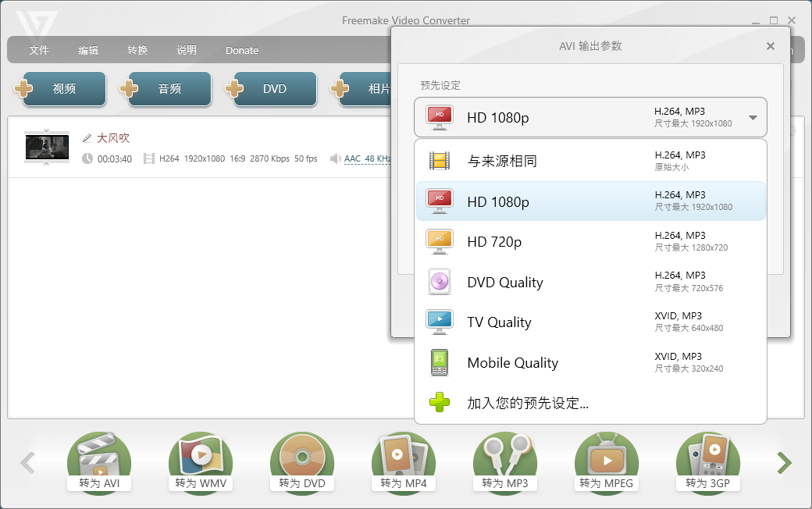
Task: Add a DVD source
Action: click(x=275, y=88)
